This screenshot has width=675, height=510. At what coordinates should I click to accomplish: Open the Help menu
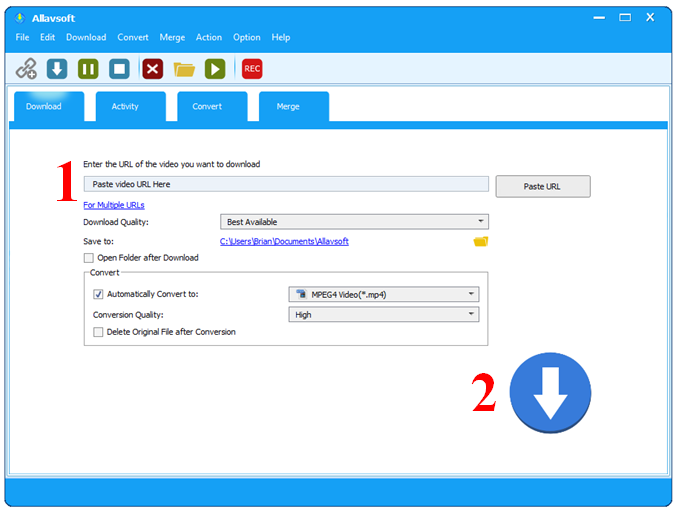(x=281, y=37)
